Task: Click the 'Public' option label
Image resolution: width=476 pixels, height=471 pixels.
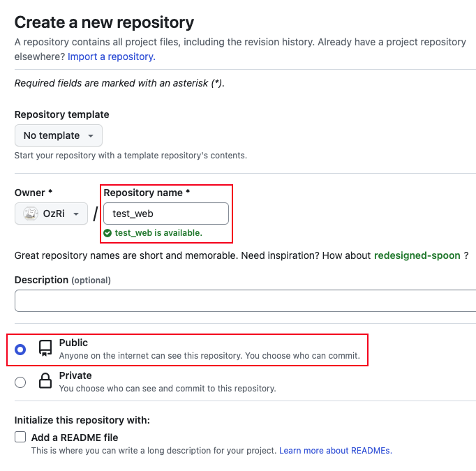Action: tap(73, 343)
